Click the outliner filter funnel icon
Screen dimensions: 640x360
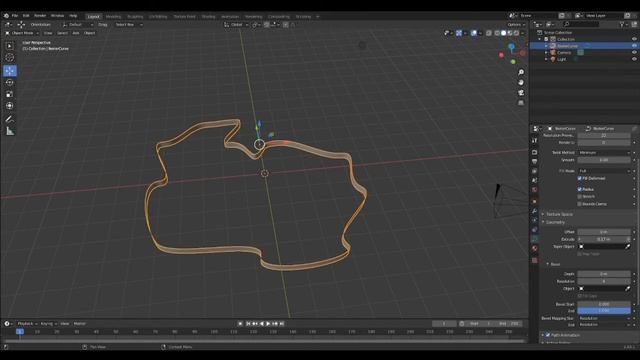coord(622,24)
